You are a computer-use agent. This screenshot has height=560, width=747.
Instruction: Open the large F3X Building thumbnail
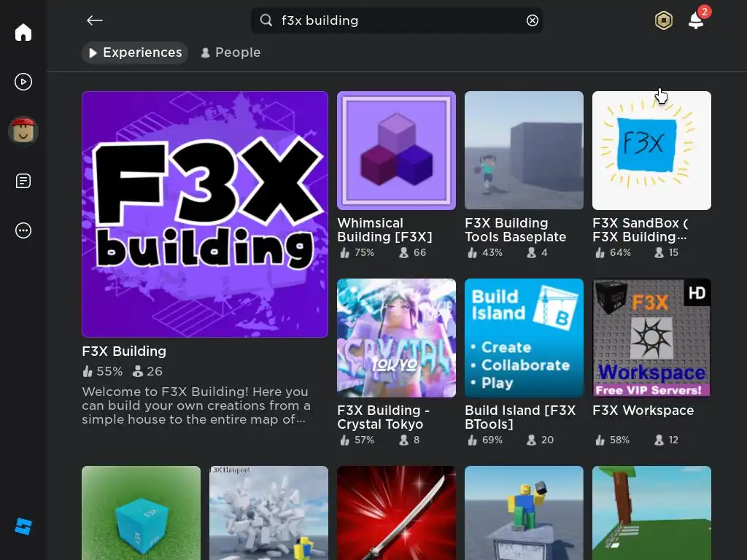[x=205, y=214]
